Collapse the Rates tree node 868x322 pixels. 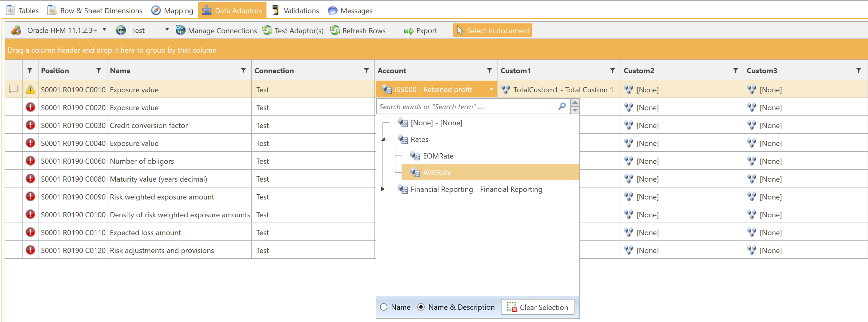pos(383,139)
